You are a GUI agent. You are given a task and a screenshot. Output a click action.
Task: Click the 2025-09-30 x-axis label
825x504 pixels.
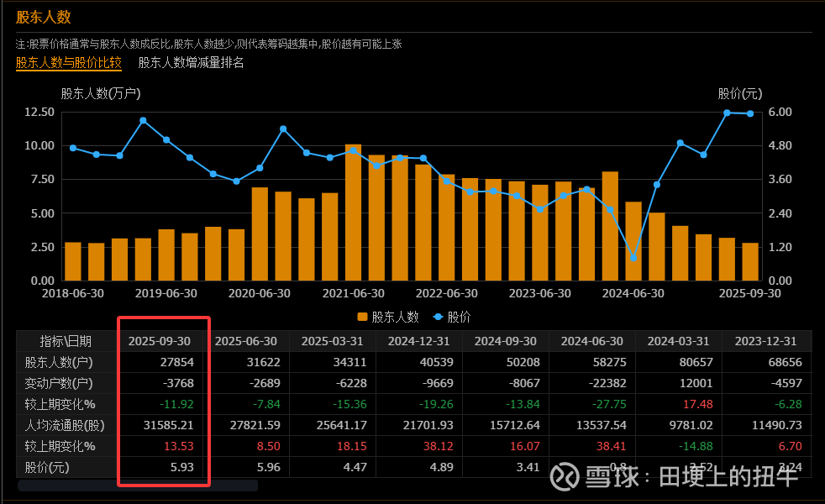(x=749, y=293)
